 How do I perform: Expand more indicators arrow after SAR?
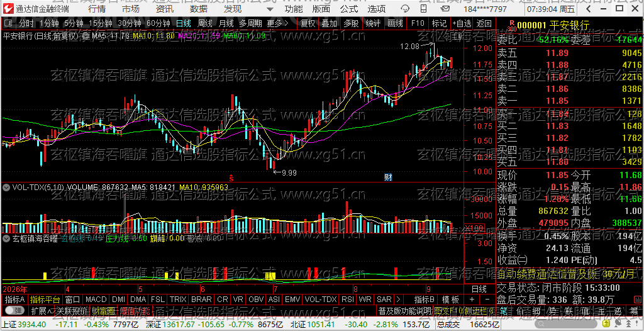pos(398,300)
